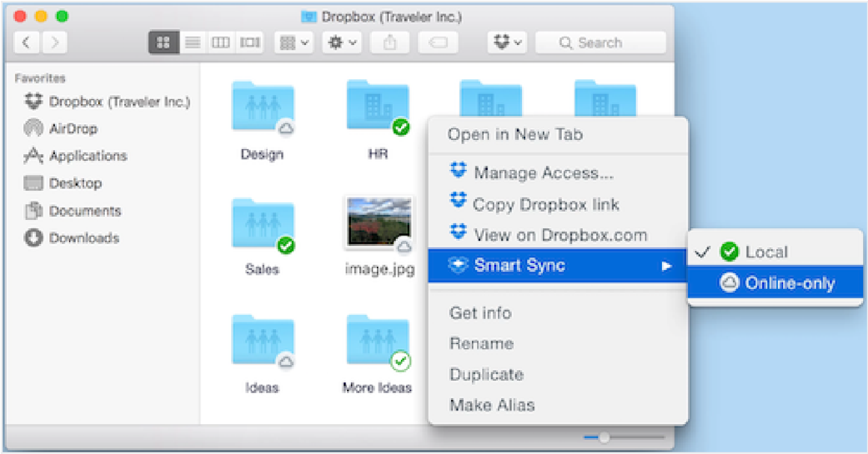Click the share toolbar button
868x454 pixels.
click(390, 42)
